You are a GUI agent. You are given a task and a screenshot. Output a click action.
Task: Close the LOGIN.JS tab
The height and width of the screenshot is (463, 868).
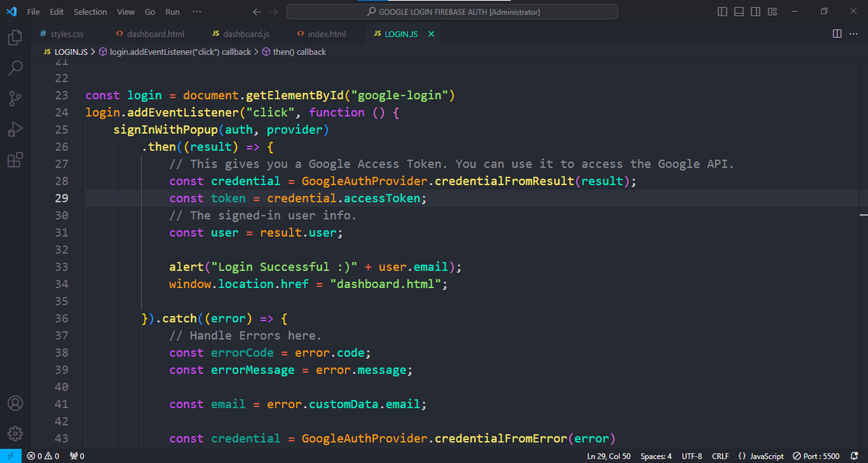coord(432,34)
